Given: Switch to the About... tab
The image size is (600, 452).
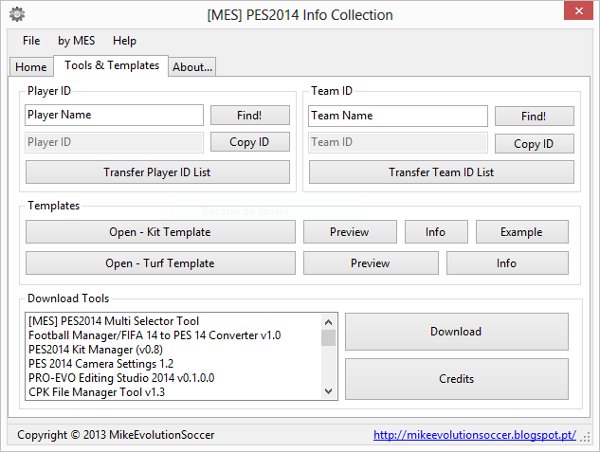Looking at the screenshot, I should click(x=192, y=67).
